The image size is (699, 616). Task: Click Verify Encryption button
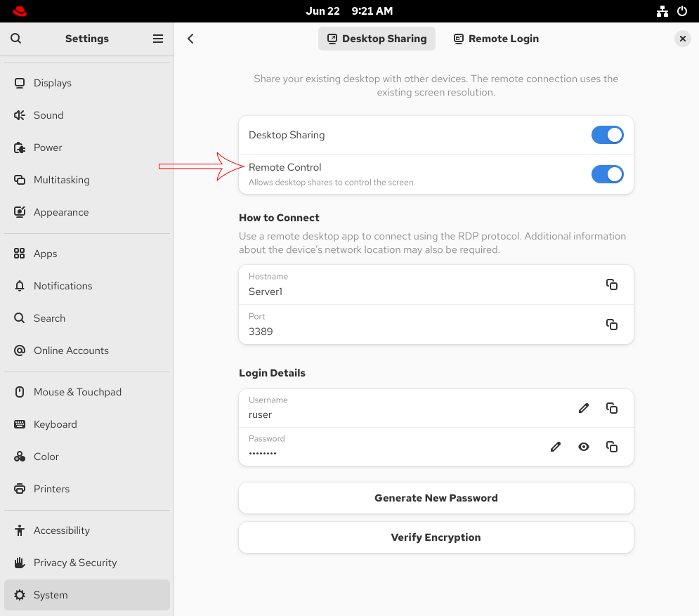pyautogui.click(x=436, y=537)
